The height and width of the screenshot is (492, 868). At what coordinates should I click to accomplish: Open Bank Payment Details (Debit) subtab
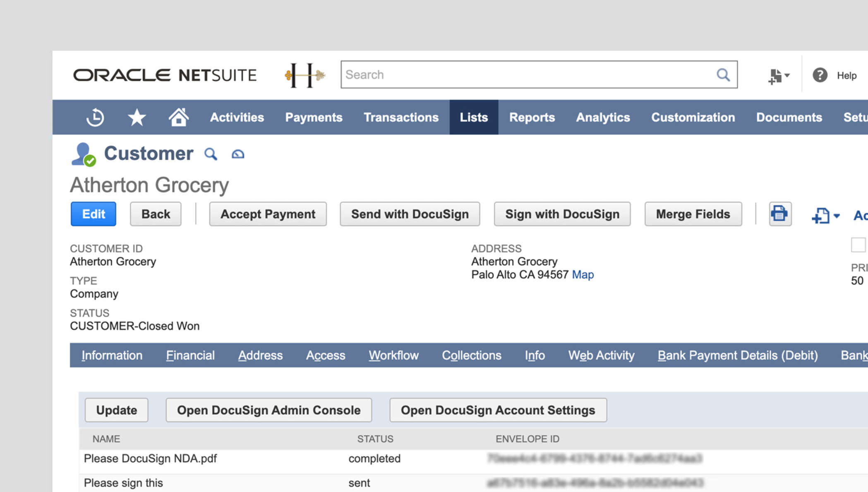[x=738, y=355]
